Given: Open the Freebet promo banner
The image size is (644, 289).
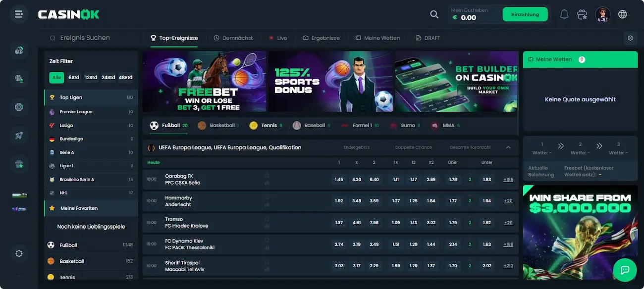Looking at the screenshot, I should point(204,82).
